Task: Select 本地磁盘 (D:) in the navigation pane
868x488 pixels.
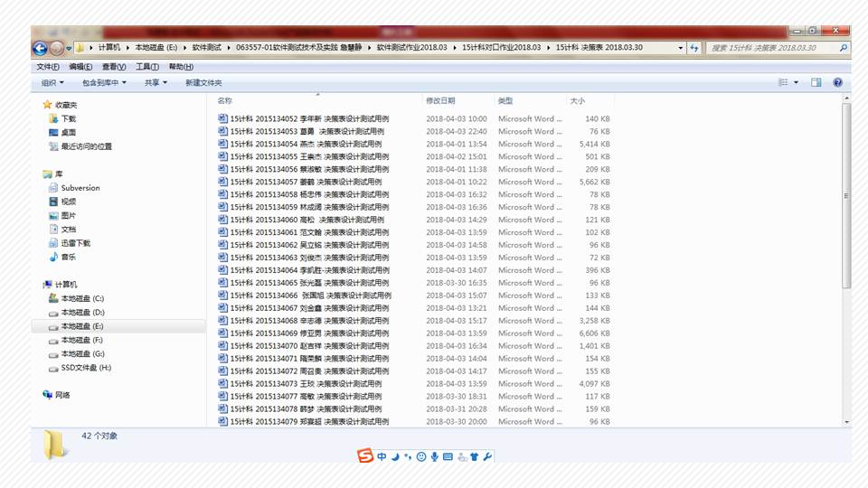Action: (81, 312)
